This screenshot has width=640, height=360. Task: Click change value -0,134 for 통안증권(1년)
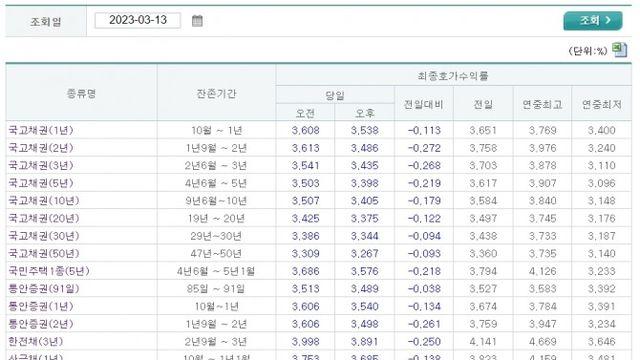pyautogui.click(x=424, y=306)
